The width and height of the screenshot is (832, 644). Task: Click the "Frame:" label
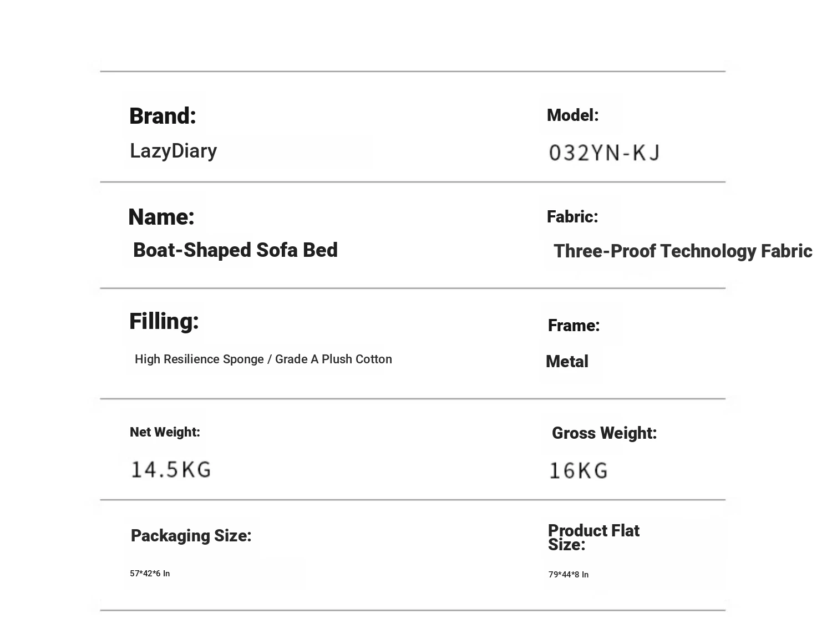tap(574, 326)
